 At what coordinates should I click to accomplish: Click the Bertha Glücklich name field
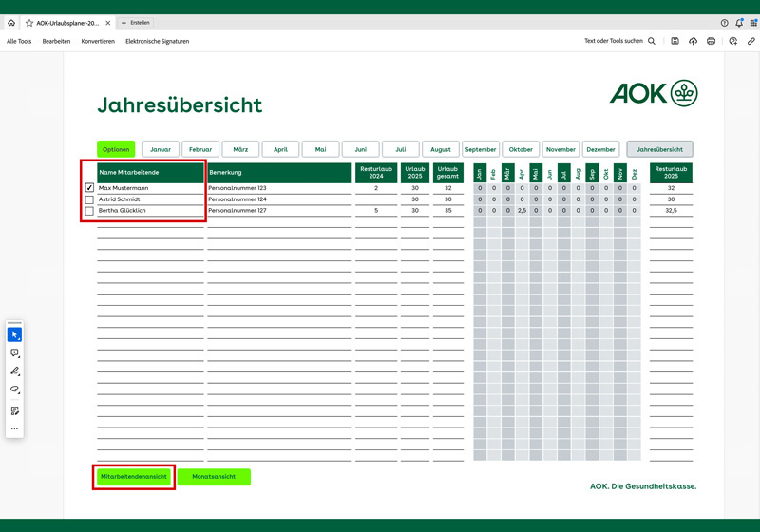pyautogui.click(x=150, y=210)
